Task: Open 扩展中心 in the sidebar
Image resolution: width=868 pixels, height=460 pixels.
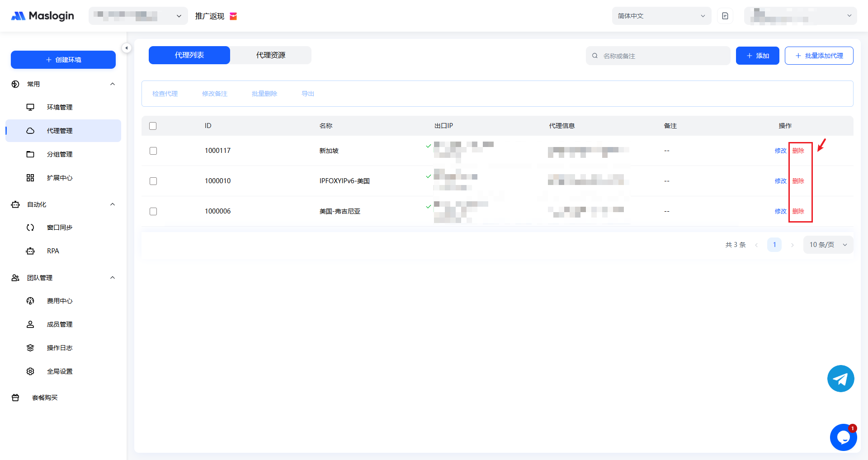Action: [x=60, y=178]
